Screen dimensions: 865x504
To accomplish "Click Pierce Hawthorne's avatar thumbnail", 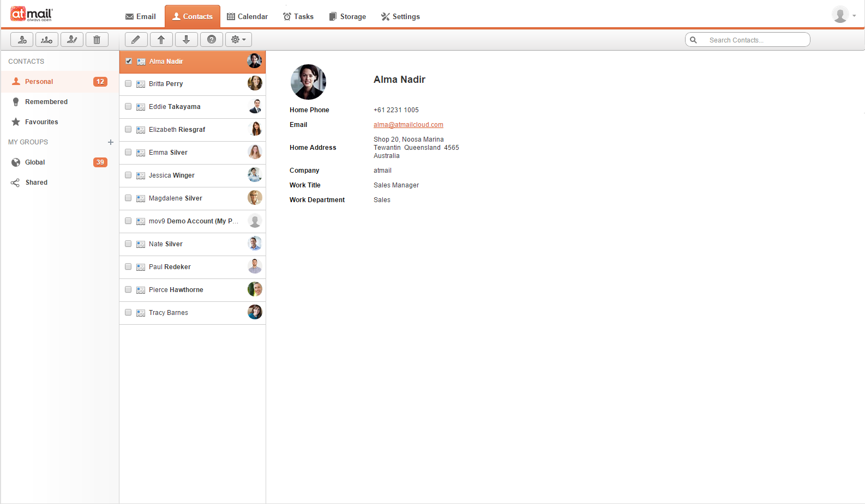I will point(255,289).
